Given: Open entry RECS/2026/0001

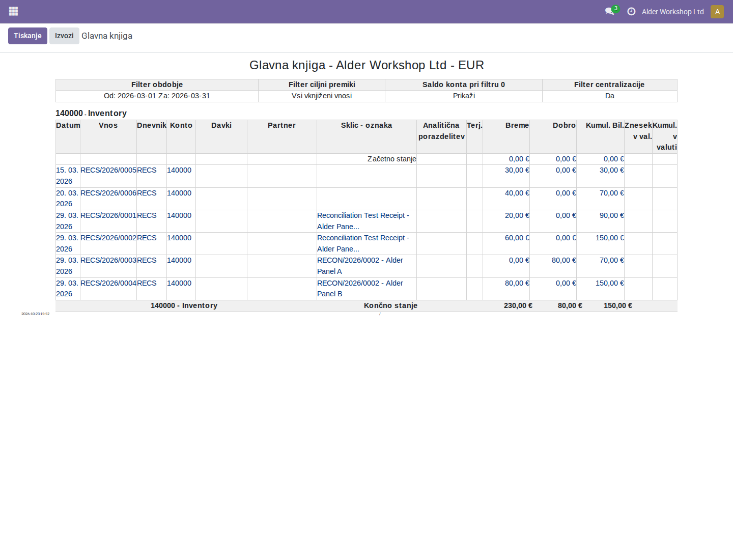Looking at the screenshot, I should [x=108, y=215].
